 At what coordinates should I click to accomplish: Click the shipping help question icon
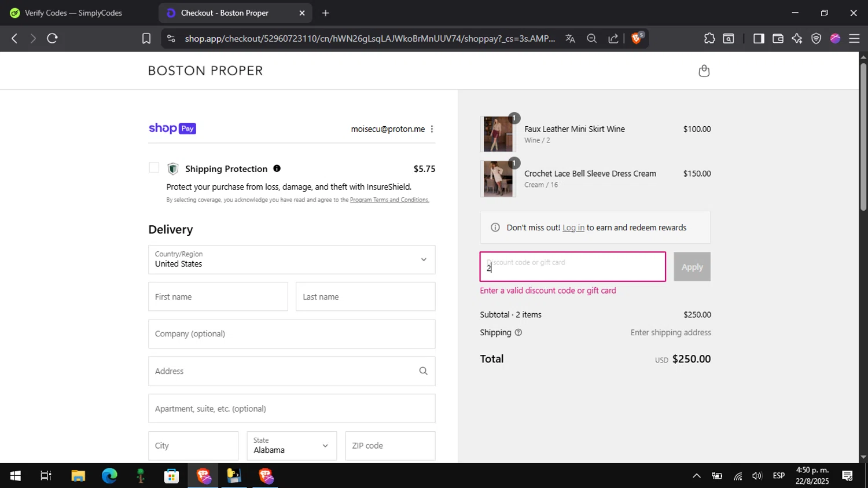518,332
